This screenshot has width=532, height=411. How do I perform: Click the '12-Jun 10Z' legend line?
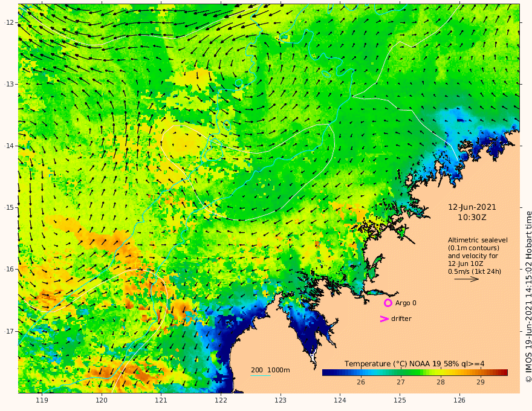pos(465,264)
